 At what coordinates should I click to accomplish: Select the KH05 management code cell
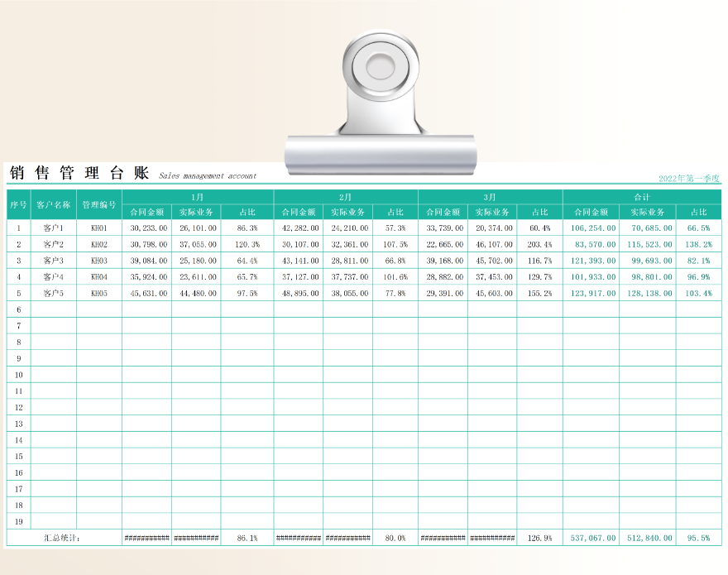point(99,293)
